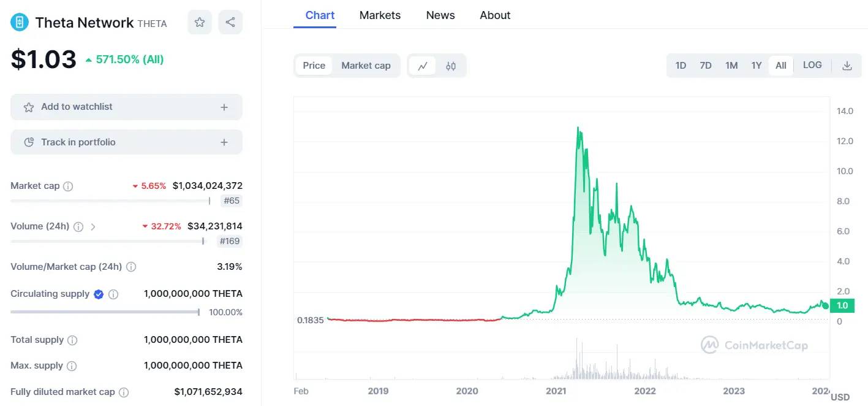Click the Volume (24h) rank slider bar

coord(107,241)
